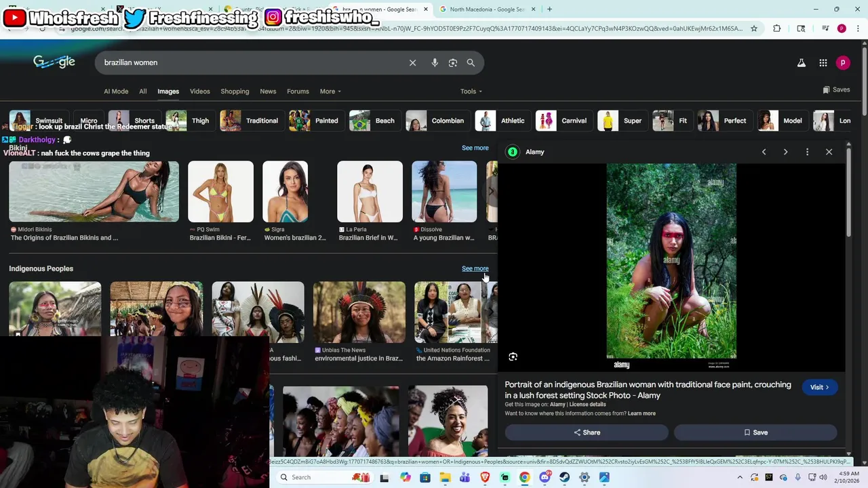
Task: Switch to the AI Mode tab
Action: coord(116,91)
